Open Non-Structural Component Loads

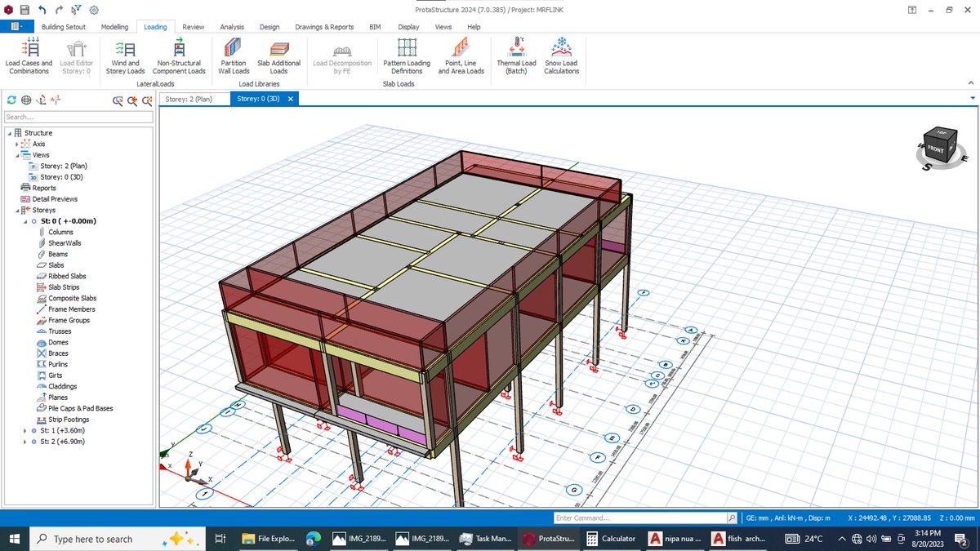pos(179,56)
